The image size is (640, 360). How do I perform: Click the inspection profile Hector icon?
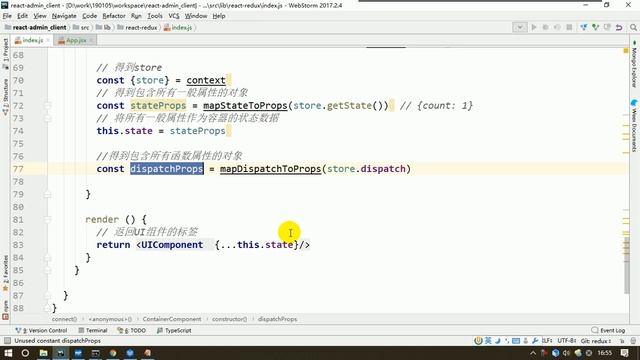tap(633, 340)
